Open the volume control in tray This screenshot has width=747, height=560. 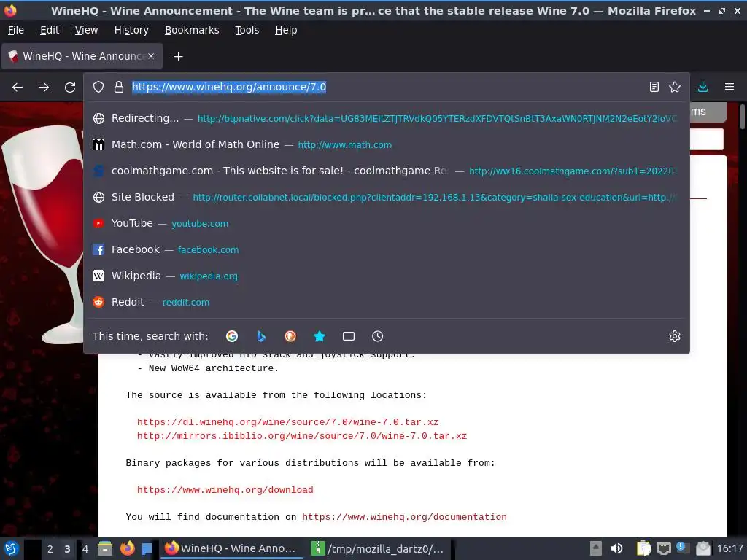click(616, 548)
